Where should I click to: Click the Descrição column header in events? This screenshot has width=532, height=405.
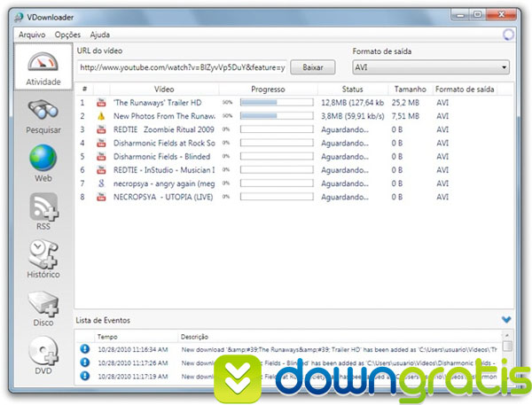pos(194,337)
